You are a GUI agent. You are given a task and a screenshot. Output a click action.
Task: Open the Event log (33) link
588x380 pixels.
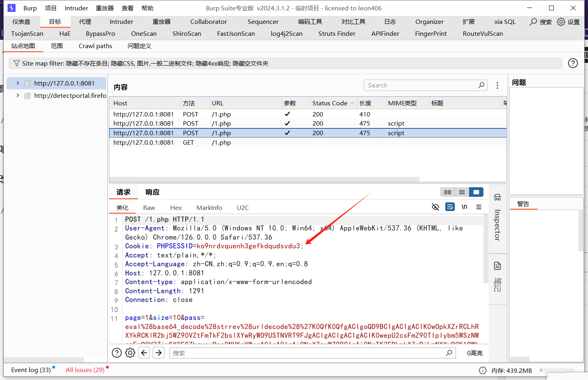(31, 370)
